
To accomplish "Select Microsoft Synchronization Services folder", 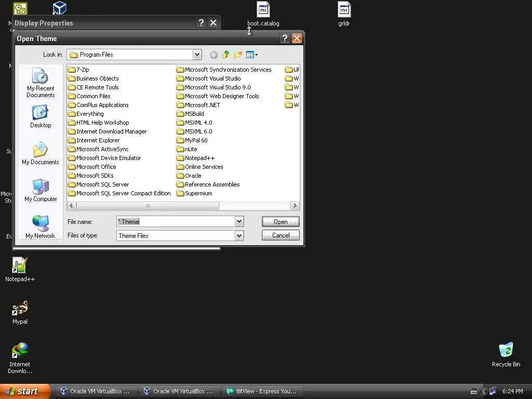I will [x=224, y=70].
